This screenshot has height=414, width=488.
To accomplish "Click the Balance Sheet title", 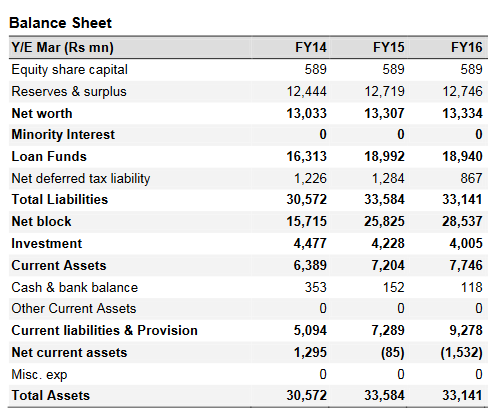I will [x=60, y=23].
